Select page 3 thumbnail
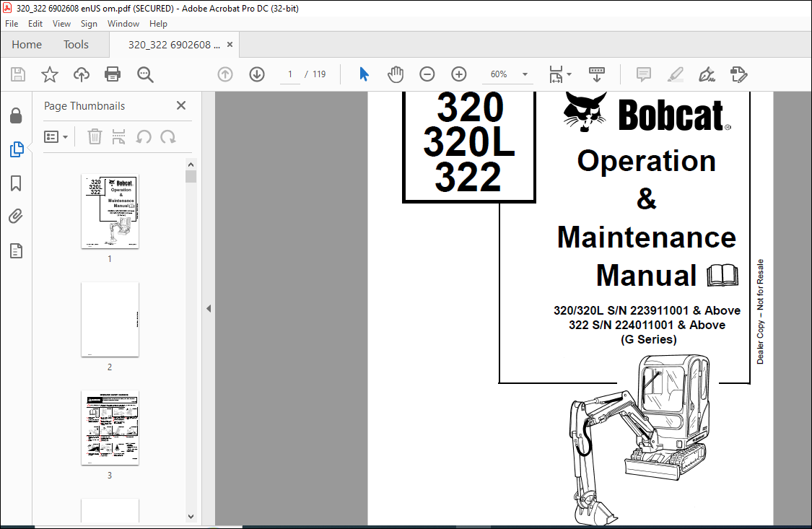The height and width of the screenshot is (529, 812). coord(110,427)
